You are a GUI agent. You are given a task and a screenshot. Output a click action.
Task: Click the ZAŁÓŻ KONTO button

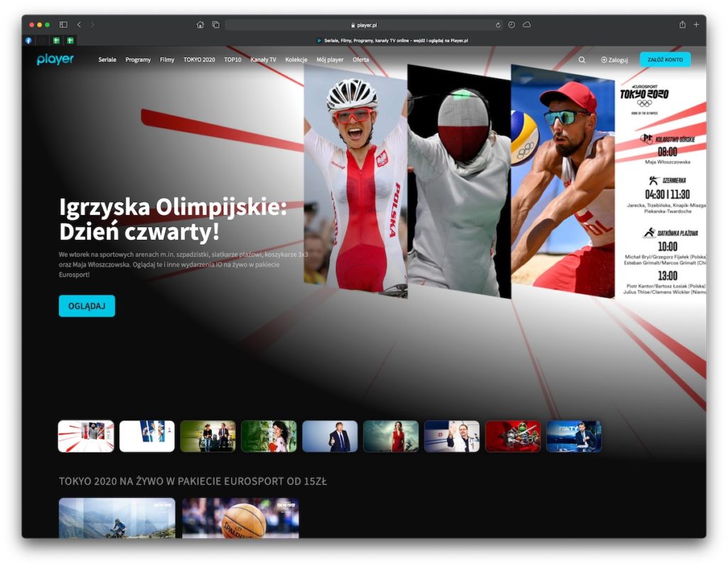(665, 60)
